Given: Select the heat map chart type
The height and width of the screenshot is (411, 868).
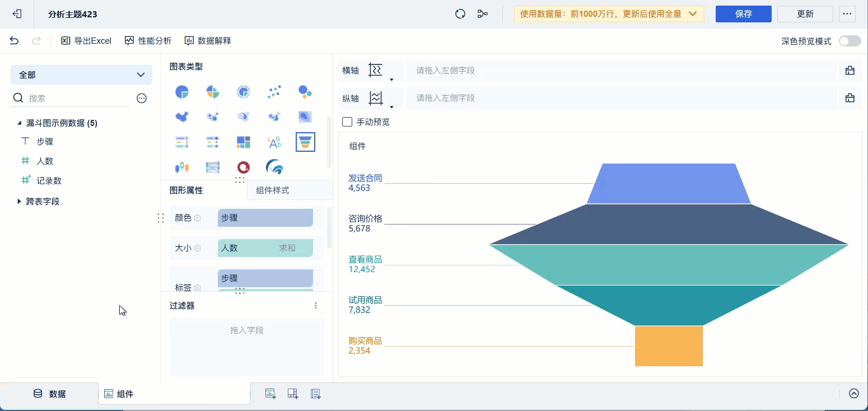Looking at the screenshot, I should click(x=274, y=117).
